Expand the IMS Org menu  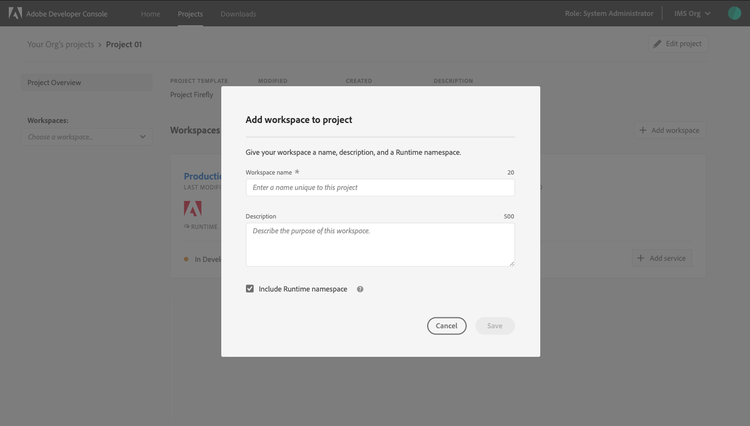[x=692, y=13]
